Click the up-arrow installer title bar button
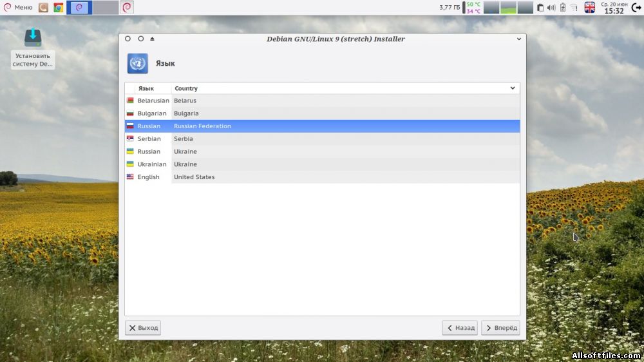The image size is (644, 362). (x=153, y=39)
